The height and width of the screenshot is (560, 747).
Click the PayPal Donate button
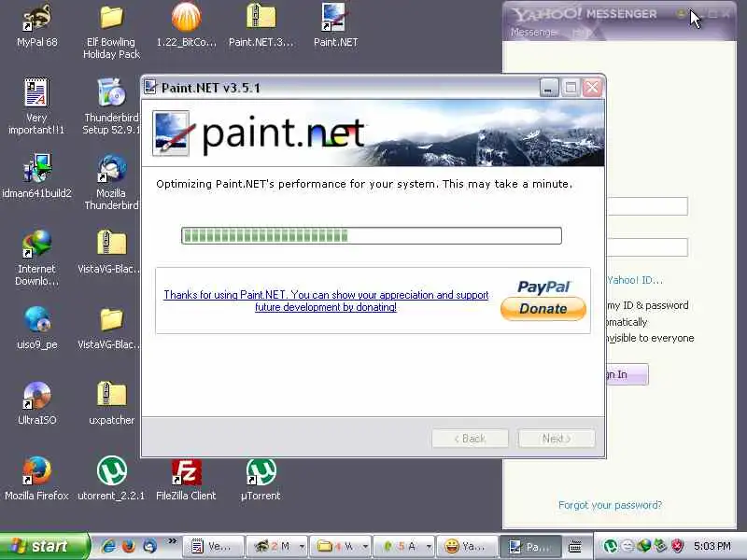point(543,309)
